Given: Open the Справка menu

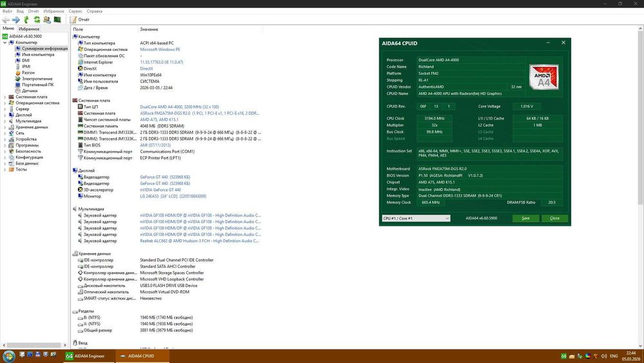Looking at the screenshot, I should click(95, 11).
